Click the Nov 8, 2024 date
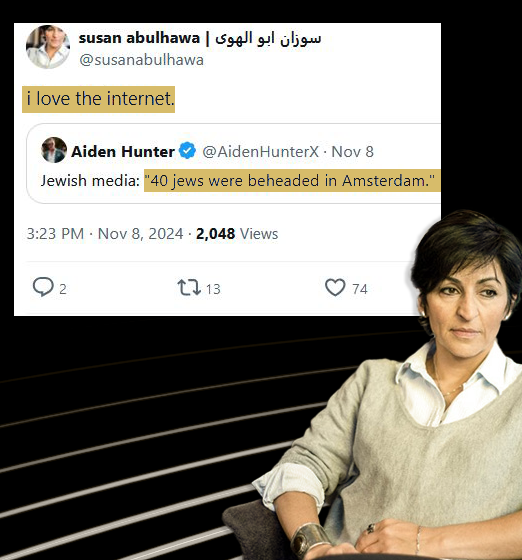This screenshot has height=560, width=522. click(140, 234)
